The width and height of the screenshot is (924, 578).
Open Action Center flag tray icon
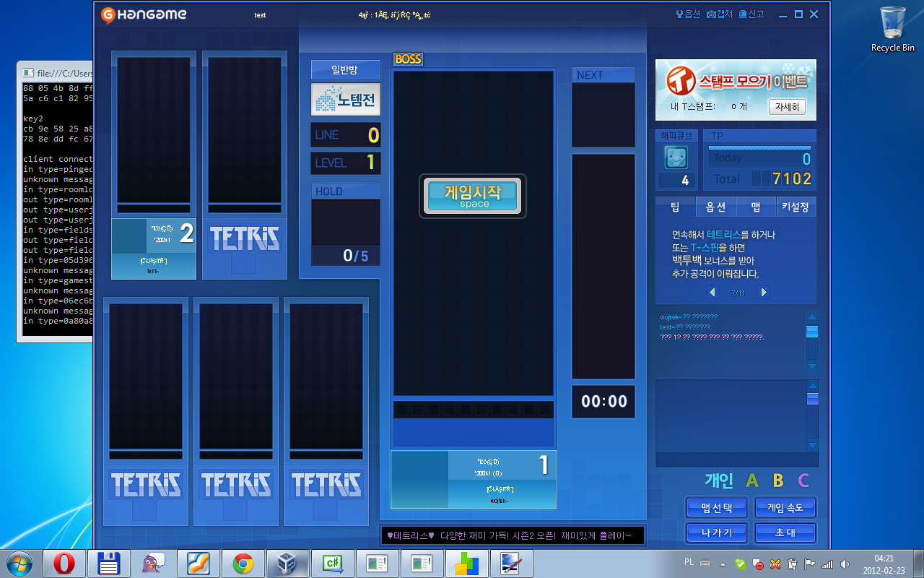(x=810, y=564)
